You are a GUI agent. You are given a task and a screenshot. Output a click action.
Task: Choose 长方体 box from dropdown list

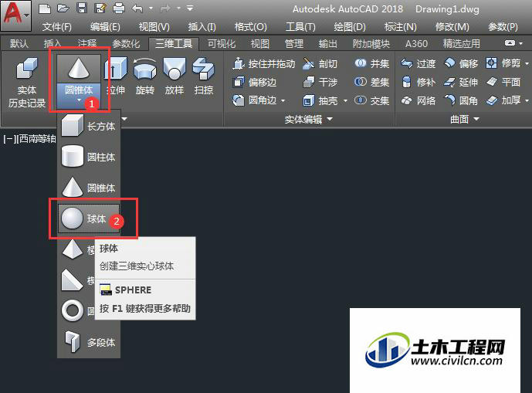pyautogui.click(x=89, y=126)
